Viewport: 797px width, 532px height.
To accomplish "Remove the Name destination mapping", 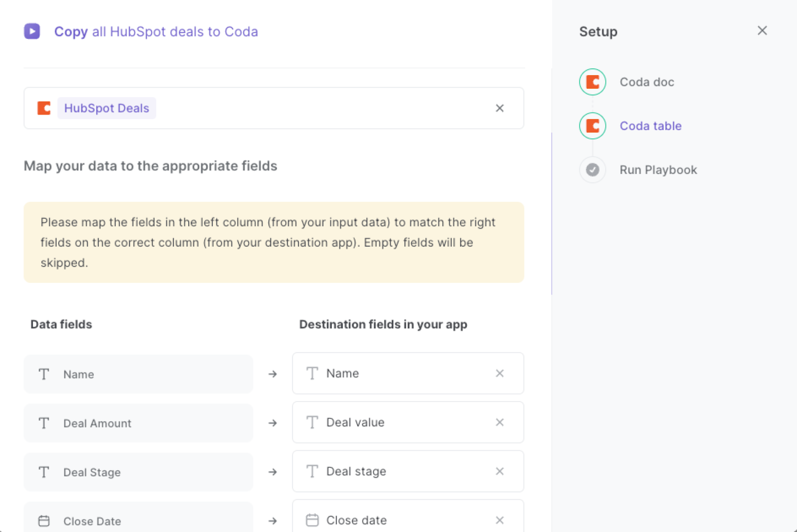I will click(x=500, y=373).
